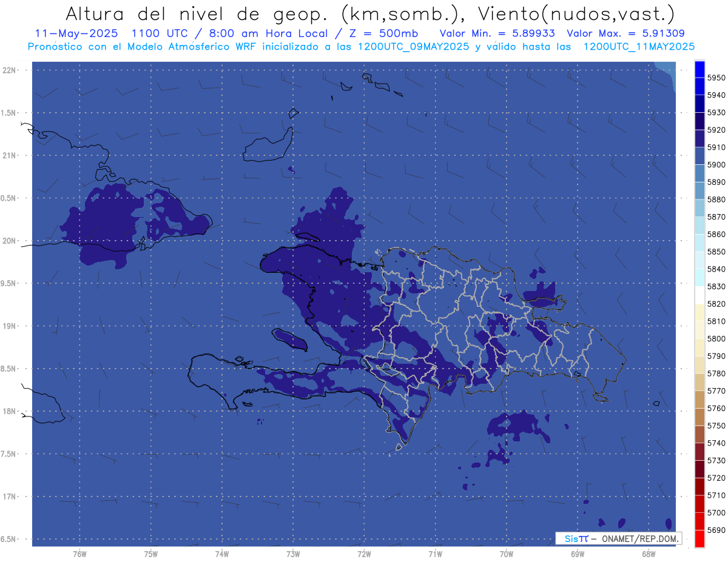Image resolution: width=728 pixels, height=562 pixels.
Task: Click the "SisTT - ONAMET/REP.DOM." label
Action: click(619, 538)
